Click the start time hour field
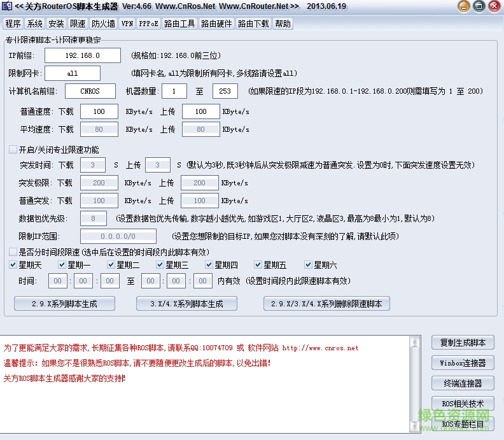The width and height of the screenshot is (504, 440). [x=57, y=281]
